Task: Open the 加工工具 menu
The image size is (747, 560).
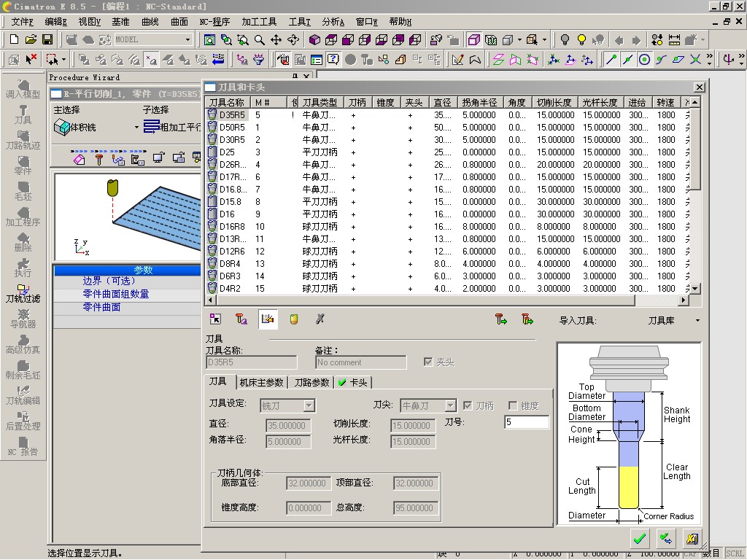Action: (x=259, y=21)
